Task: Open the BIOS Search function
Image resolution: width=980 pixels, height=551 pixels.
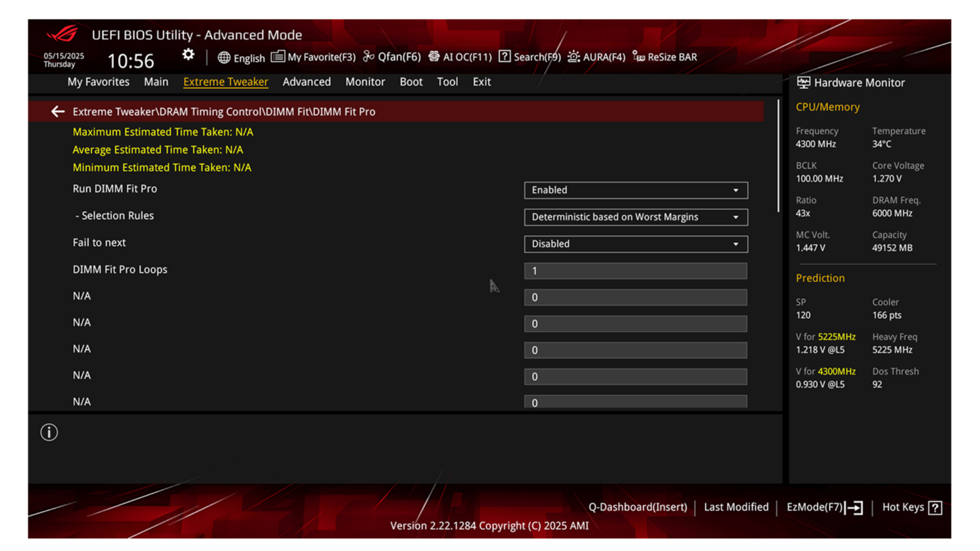Action: 530,57
